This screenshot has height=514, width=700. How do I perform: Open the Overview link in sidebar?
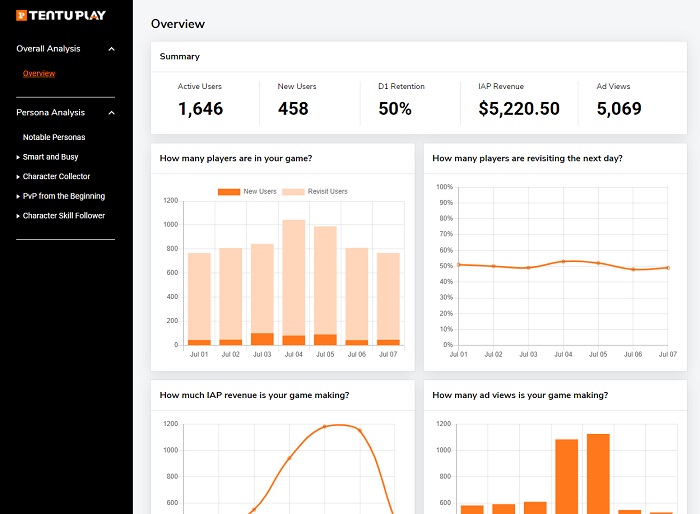pyautogui.click(x=39, y=73)
